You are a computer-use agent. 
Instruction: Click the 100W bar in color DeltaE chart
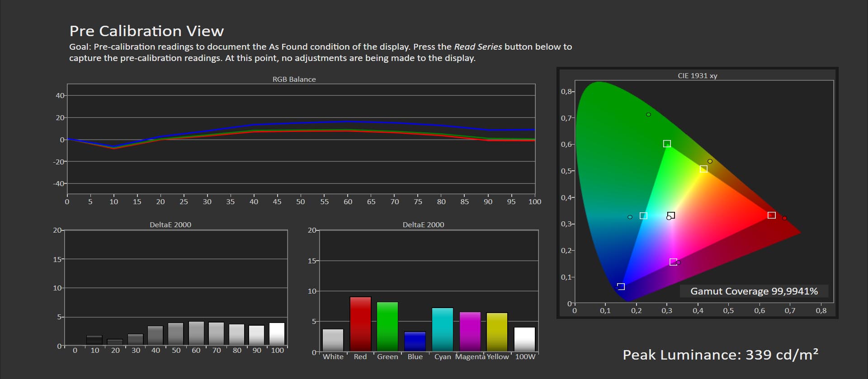[524, 339]
